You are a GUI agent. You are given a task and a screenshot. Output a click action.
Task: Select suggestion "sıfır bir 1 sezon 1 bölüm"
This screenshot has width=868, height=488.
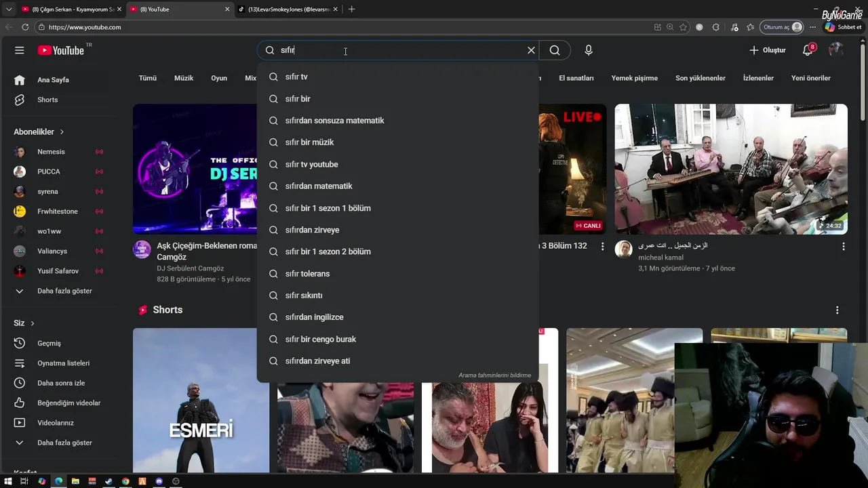398,208
